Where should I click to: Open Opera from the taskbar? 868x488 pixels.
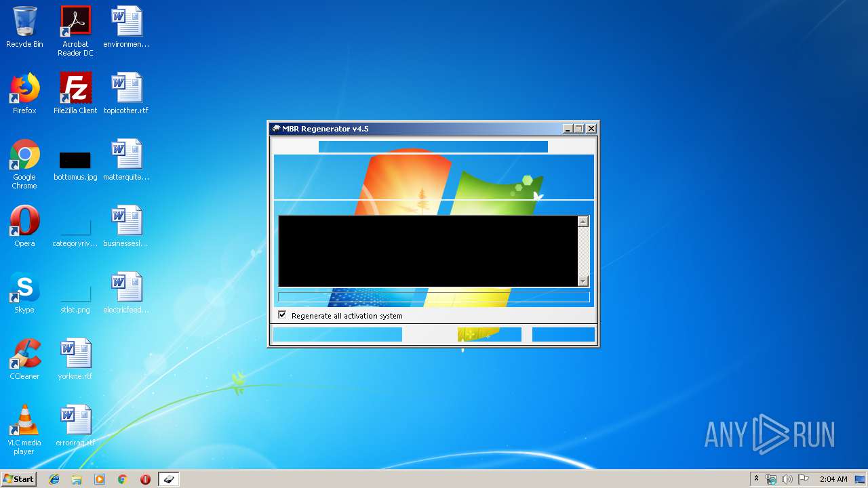coord(145,479)
